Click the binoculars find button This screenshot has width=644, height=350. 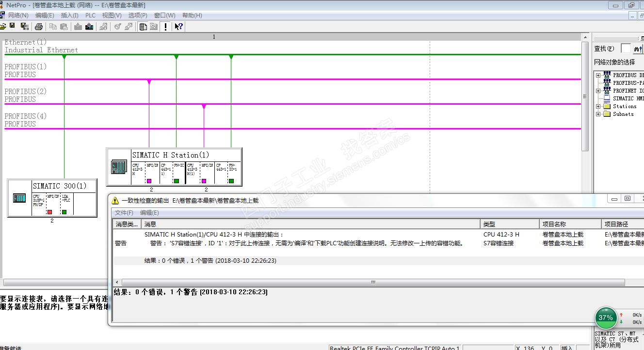(x=638, y=48)
